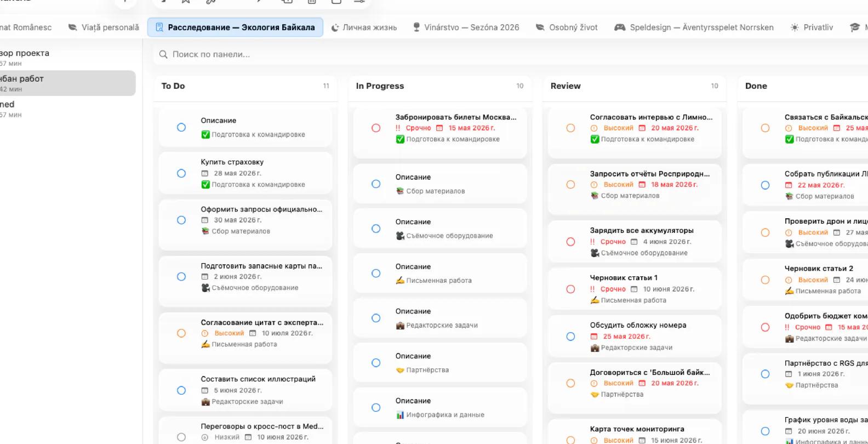The width and height of the screenshot is (868, 444).
Task: Click green checkmark tag icon on Забронировать билеты card
Action: point(400,139)
